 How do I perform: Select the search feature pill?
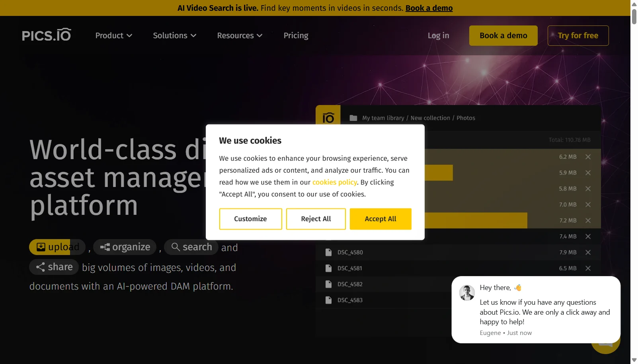[191, 247]
